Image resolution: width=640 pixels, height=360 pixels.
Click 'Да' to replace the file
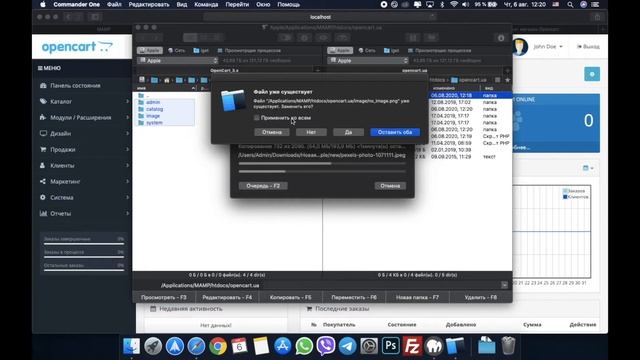coord(348,132)
